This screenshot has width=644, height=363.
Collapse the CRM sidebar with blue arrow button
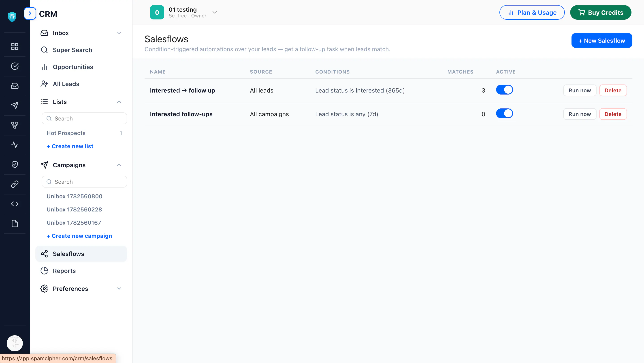tap(30, 13)
